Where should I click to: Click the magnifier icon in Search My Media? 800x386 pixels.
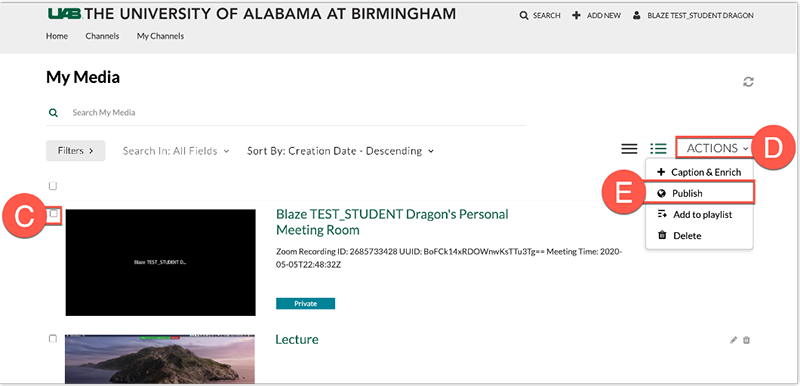point(53,113)
